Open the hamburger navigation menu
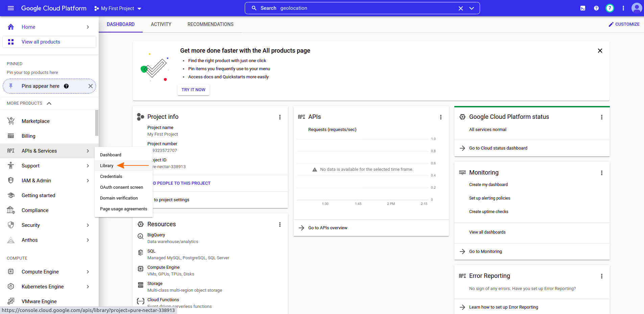Viewport: 644px width, 314px height. [x=11, y=8]
